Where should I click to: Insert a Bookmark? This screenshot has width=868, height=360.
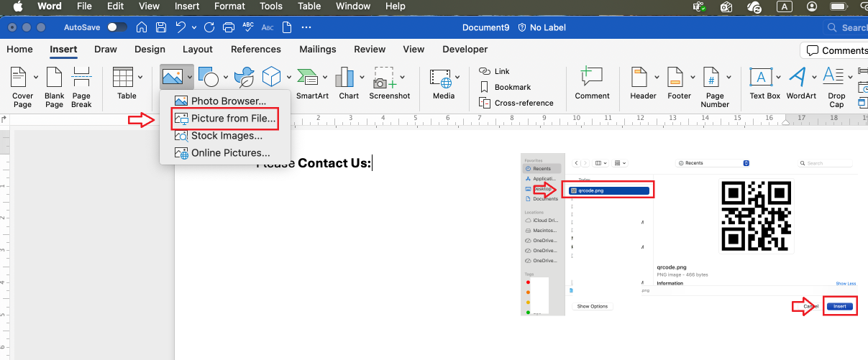point(505,87)
